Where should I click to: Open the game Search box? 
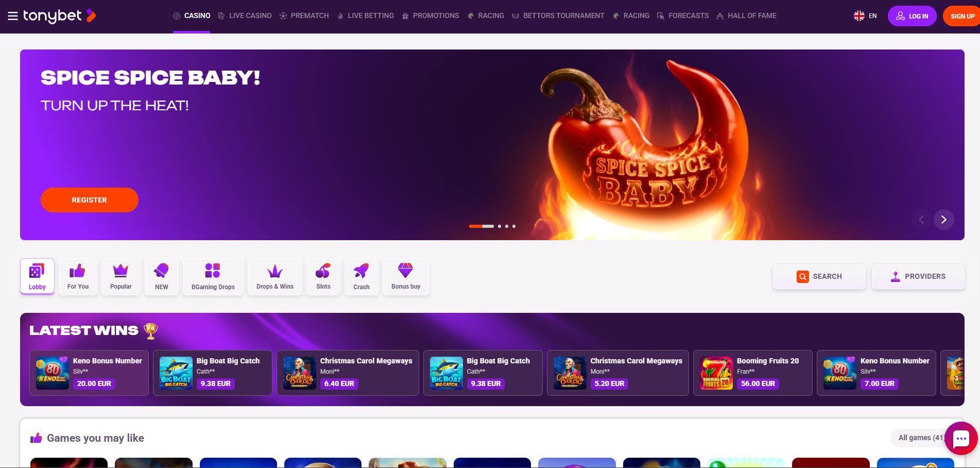(x=819, y=277)
